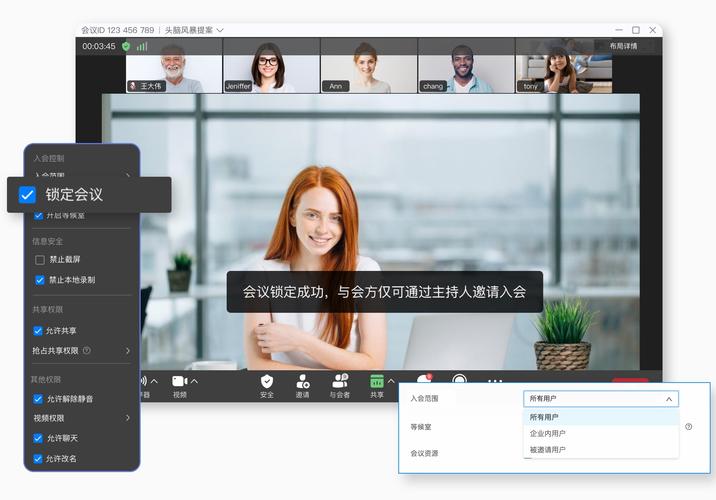Click the green shield encryption icon
This screenshot has width=716, height=500.
point(126,46)
